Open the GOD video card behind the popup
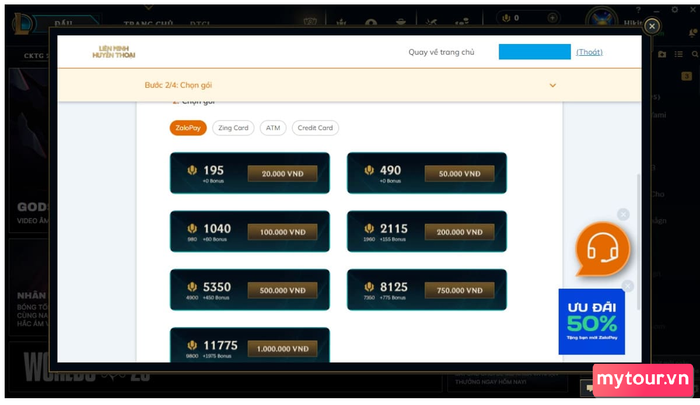 point(29,150)
